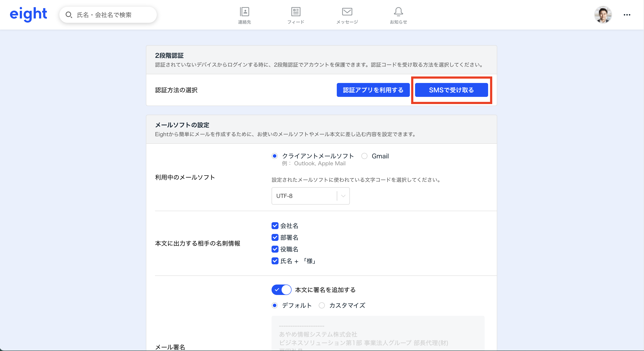
Task: Uncheck 役職名 in card info output
Action: click(x=275, y=249)
